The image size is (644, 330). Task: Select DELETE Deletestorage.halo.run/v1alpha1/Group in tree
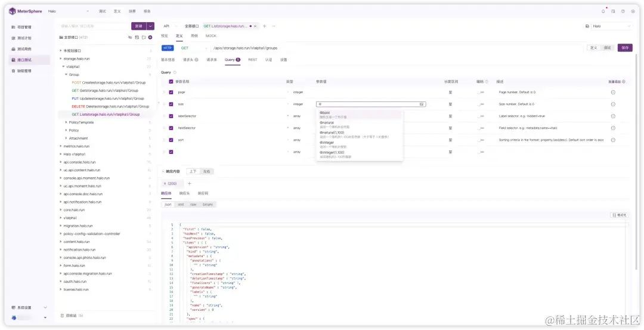pos(110,106)
